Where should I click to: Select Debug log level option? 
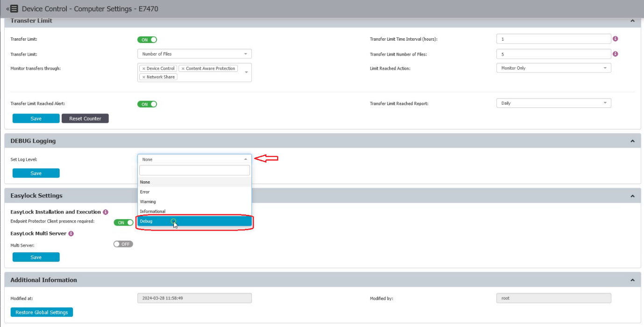[x=194, y=221]
